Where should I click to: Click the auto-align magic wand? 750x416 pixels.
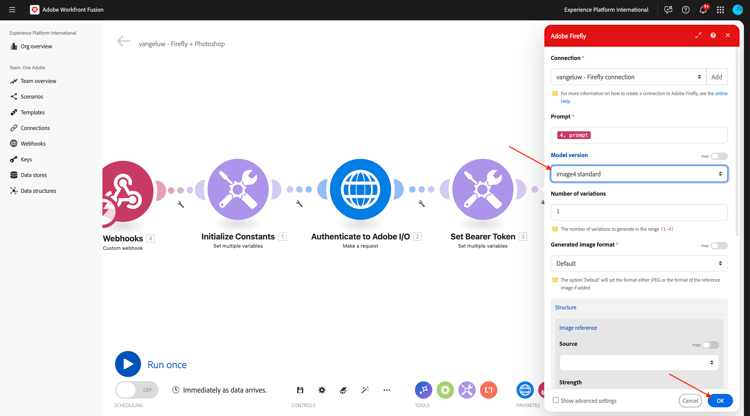click(x=365, y=390)
